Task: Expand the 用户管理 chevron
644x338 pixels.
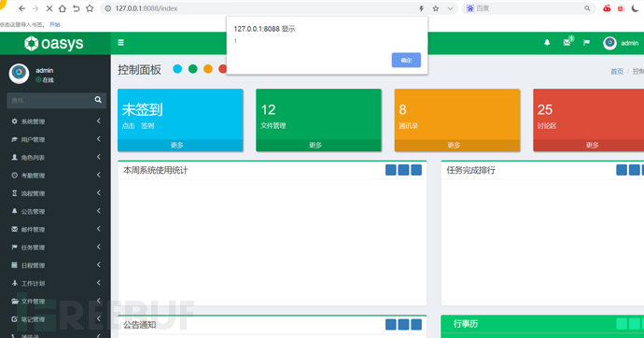Action: [x=99, y=139]
